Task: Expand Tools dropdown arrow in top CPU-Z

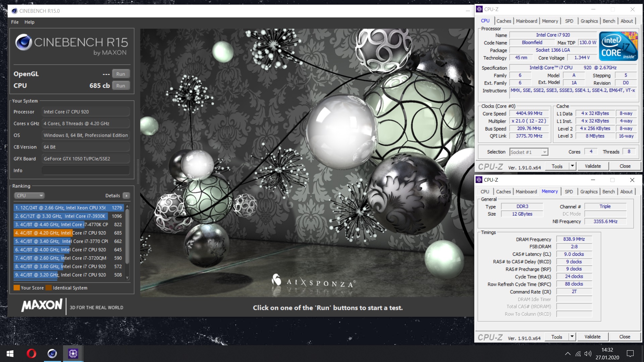Action: pos(573,166)
